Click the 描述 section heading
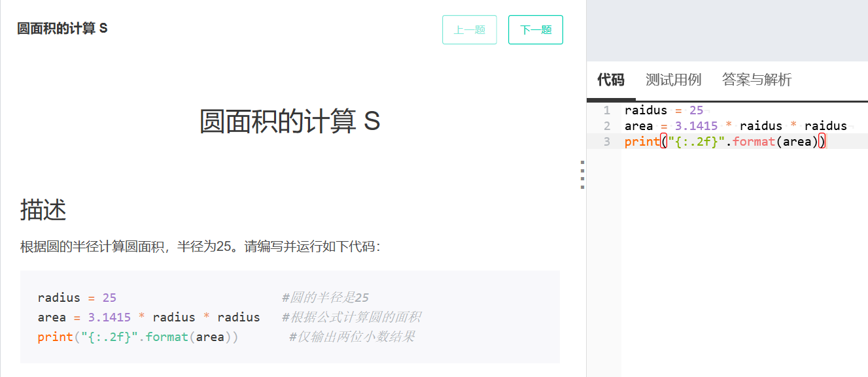The width and height of the screenshot is (868, 377). point(43,210)
